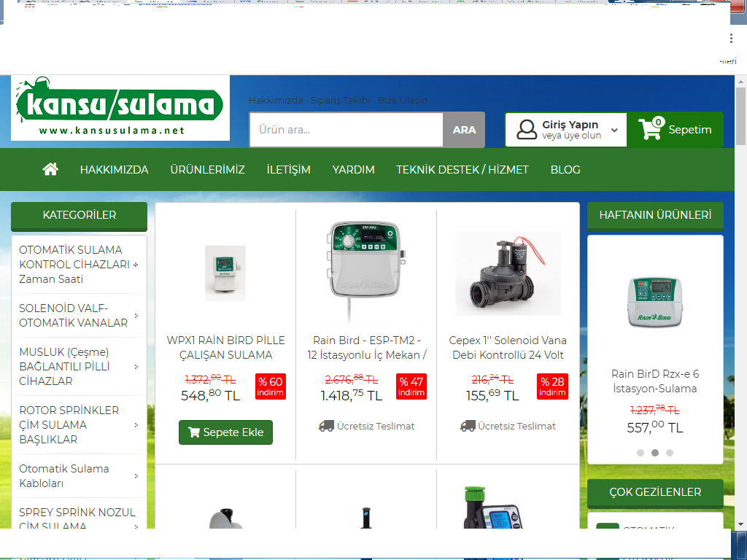Image resolution: width=747 pixels, height=560 pixels.
Task: Expand ROTOR SPRİNKLER ÇİM SULAMA arrow
Action: pos(136,425)
